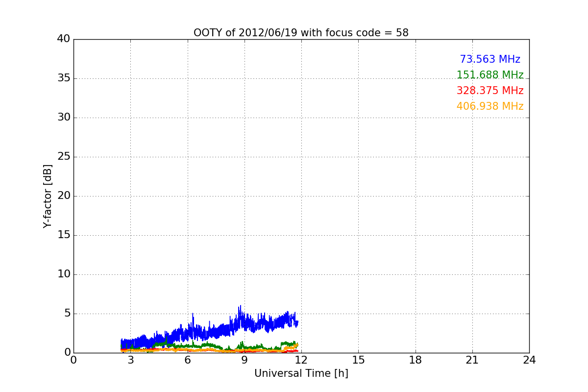Click the plot title mentioning focus code = 58
Viewport: 588px width, 392px height.
coord(301,33)
